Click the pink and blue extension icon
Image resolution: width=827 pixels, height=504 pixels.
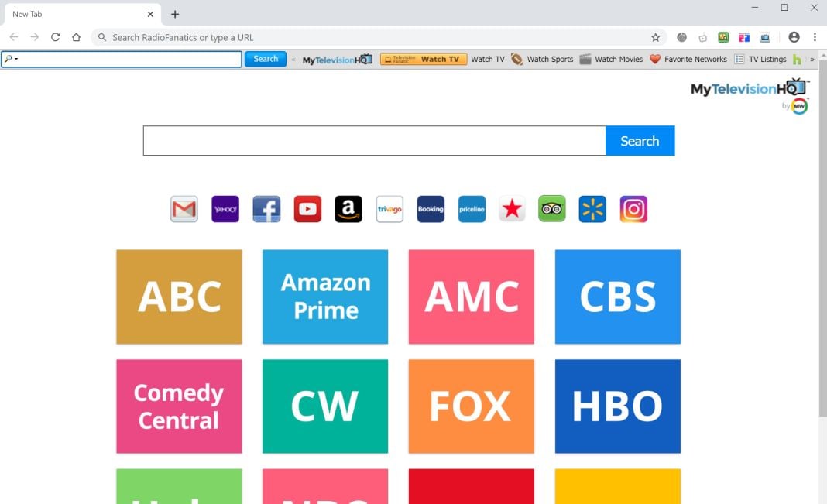pyautogui.click(x=744, y=37)
